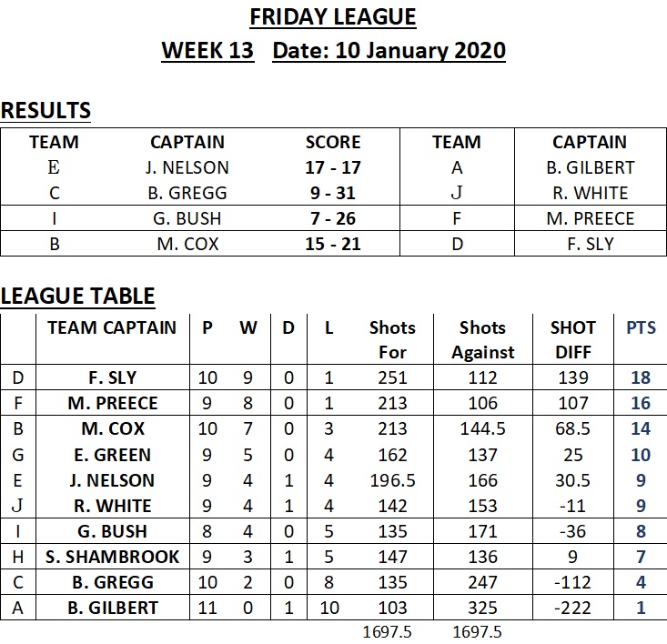Select J. NELSON in results table
This screenshot has width=667, height=644.
tap(187, 167)
